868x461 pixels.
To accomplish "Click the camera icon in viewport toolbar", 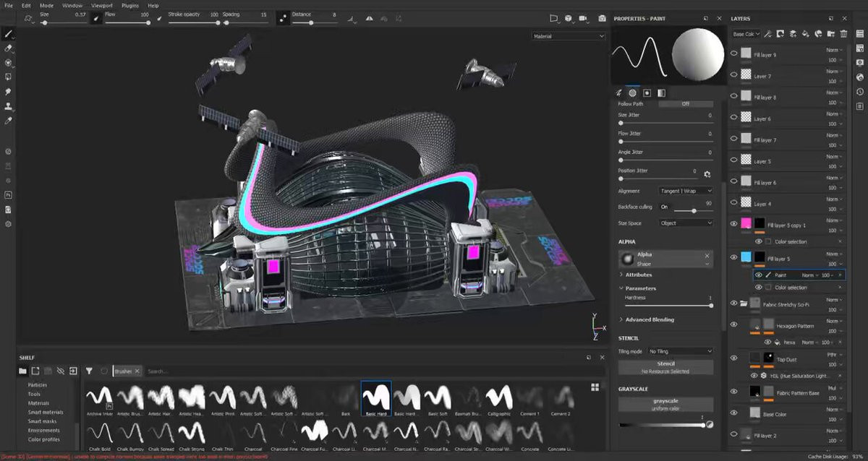I will [x=602, y=19].
